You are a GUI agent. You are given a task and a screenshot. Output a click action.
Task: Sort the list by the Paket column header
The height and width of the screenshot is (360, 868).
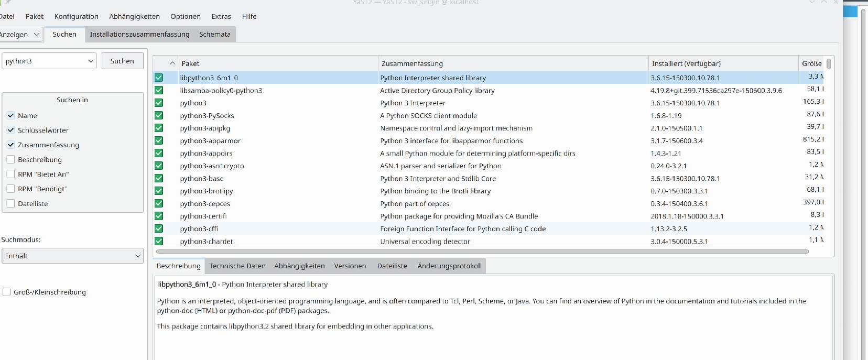278,63
